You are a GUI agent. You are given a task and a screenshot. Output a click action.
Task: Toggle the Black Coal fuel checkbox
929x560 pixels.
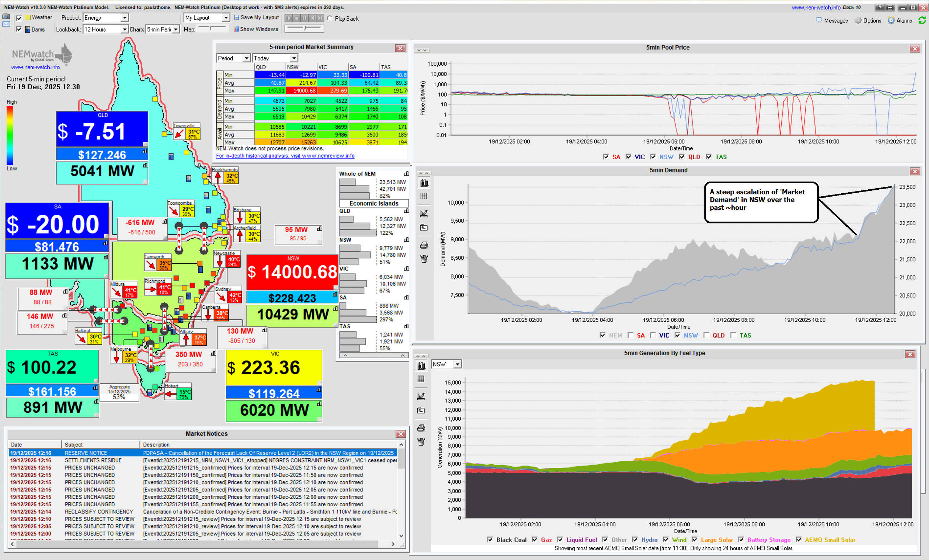490,540
